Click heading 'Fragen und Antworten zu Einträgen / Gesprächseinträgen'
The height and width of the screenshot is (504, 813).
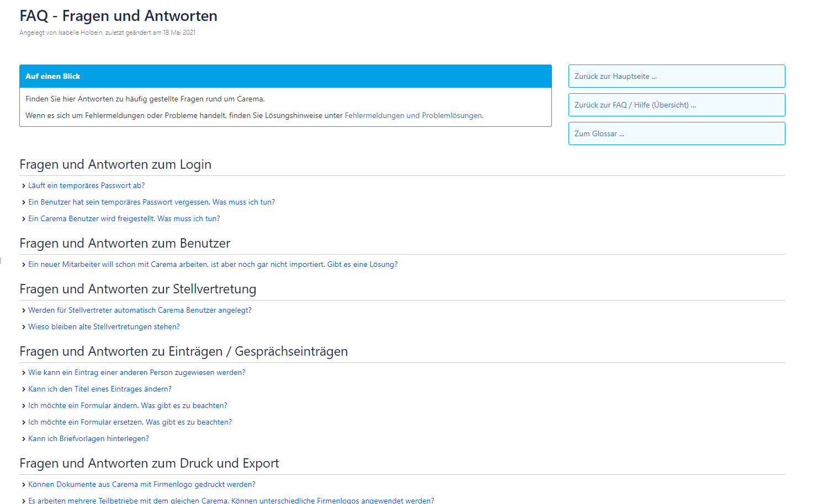click(x=184, y=351)
